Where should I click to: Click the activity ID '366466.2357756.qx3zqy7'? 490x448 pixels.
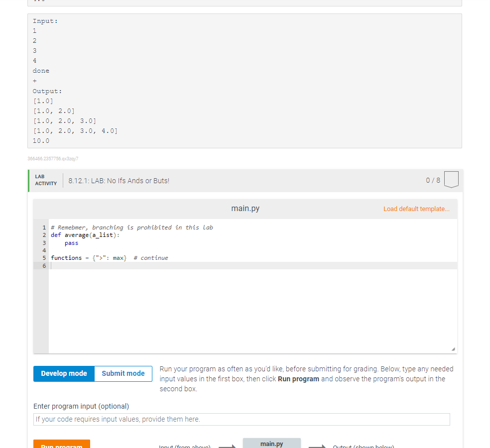point(53,159)
